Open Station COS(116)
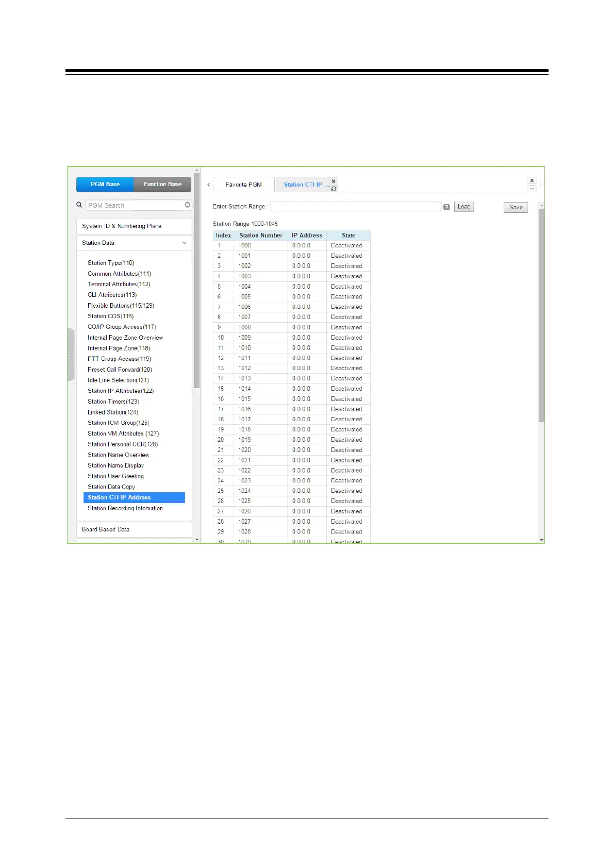 tap(111, 316)
